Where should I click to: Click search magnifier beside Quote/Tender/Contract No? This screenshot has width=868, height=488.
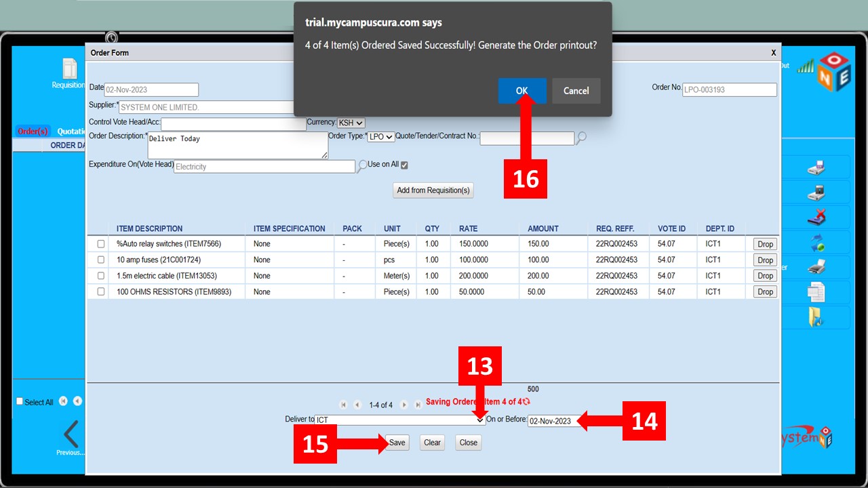pyautogui.click(x=581, y=138)
